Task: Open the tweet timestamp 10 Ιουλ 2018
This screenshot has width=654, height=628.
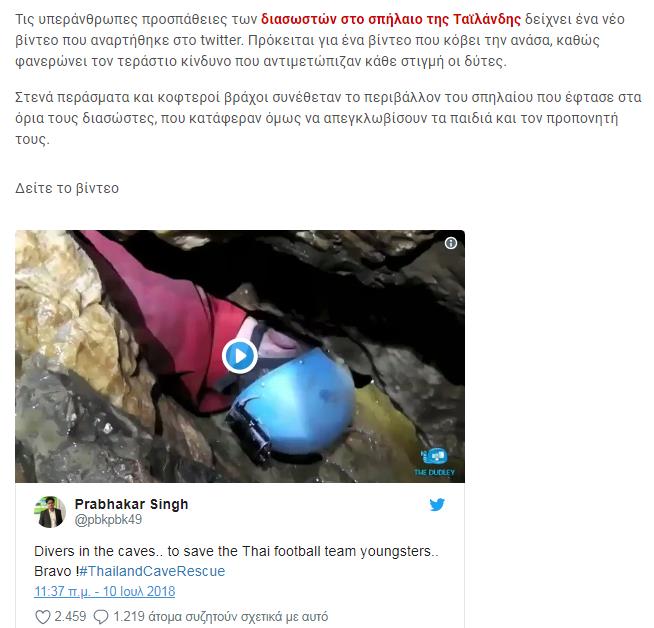Action: 105,592
